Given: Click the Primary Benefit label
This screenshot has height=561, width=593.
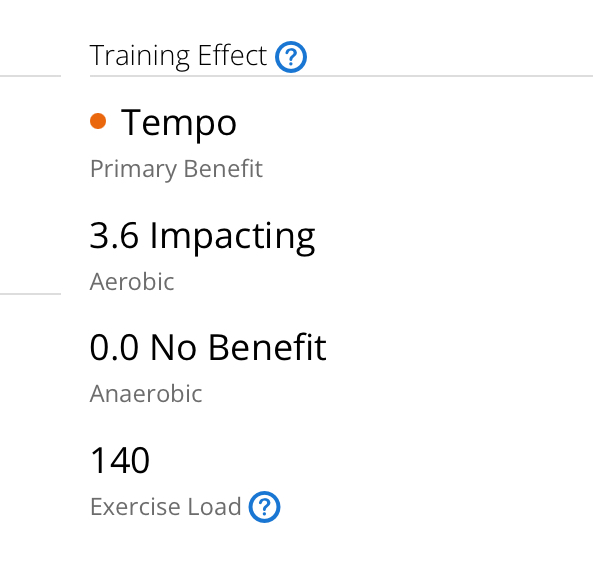Looking at the screenshot, I should pyautogui.click(x=176, y=169).
